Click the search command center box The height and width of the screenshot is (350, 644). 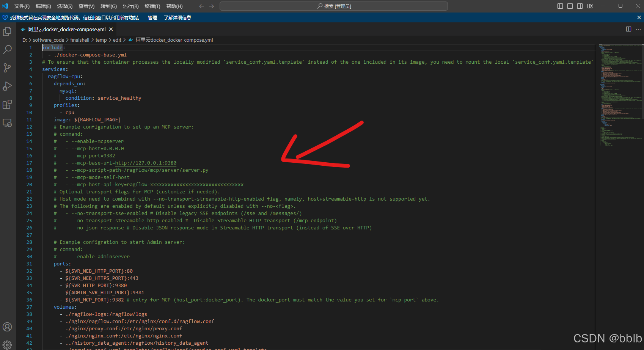pyautogui.click(x=334, y=6)
